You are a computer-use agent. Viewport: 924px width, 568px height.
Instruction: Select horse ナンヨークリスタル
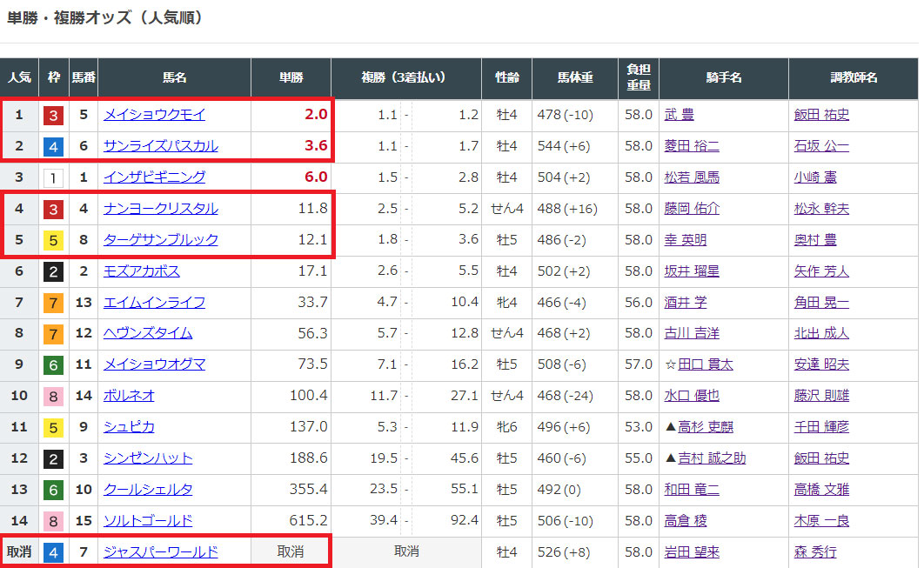tap(161, 209)
